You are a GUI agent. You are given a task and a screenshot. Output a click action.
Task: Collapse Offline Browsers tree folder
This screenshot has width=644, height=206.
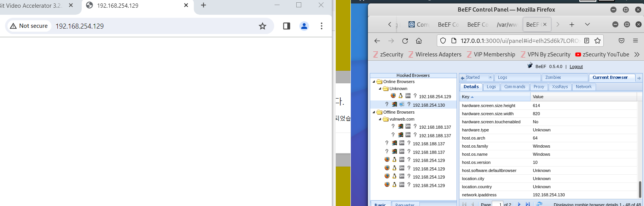pos(374,112)
